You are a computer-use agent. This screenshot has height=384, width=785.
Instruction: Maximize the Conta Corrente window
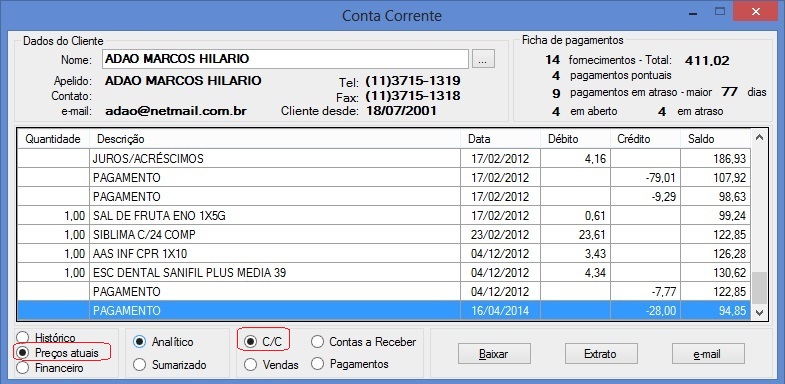coord(720,11)
